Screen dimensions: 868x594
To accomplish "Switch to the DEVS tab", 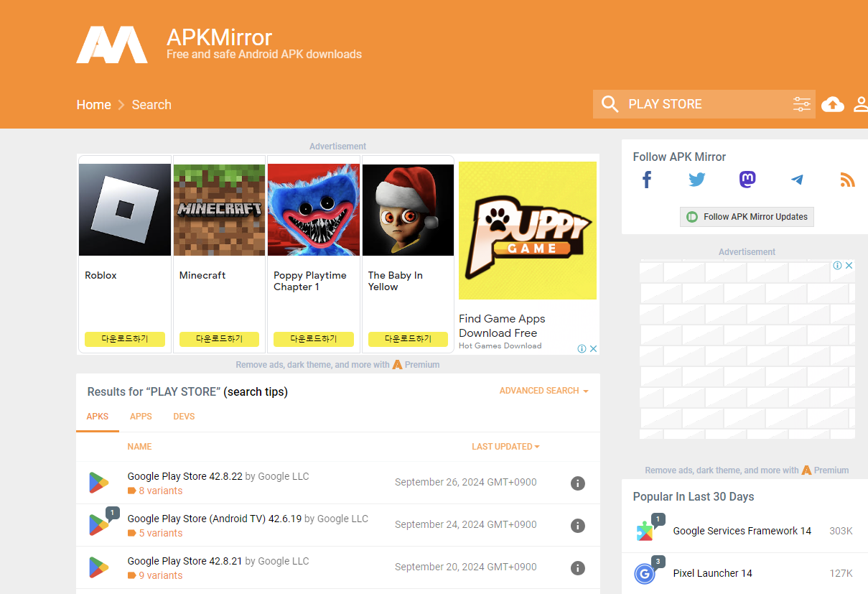I will 184,417.
